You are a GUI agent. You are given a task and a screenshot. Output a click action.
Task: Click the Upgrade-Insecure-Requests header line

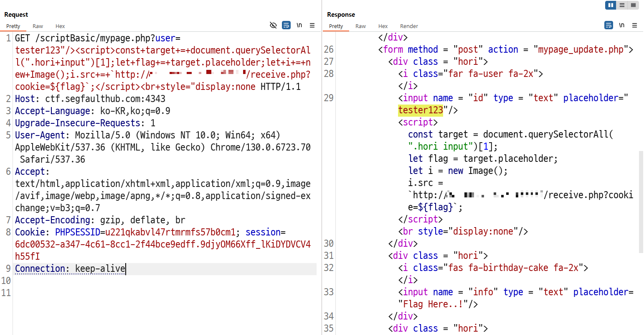coord(85,123)
